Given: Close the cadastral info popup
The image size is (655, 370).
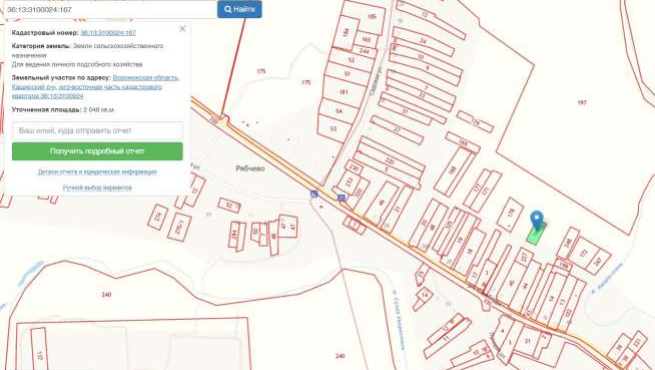Looking at the screenshot, I should [x=182, y=29].
